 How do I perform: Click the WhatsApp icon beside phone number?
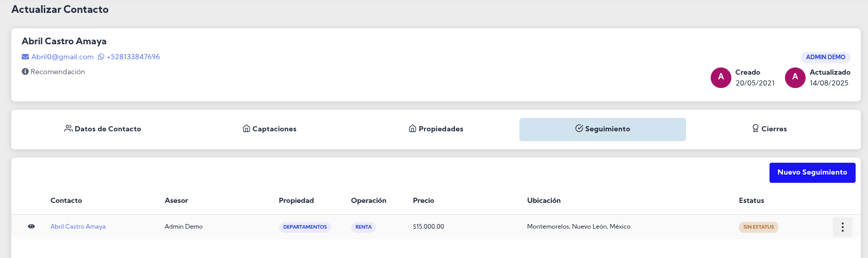tap(101, 57)
